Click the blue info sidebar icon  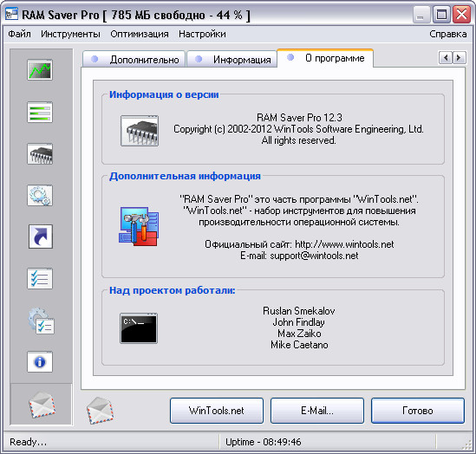[x=40, y=362]
